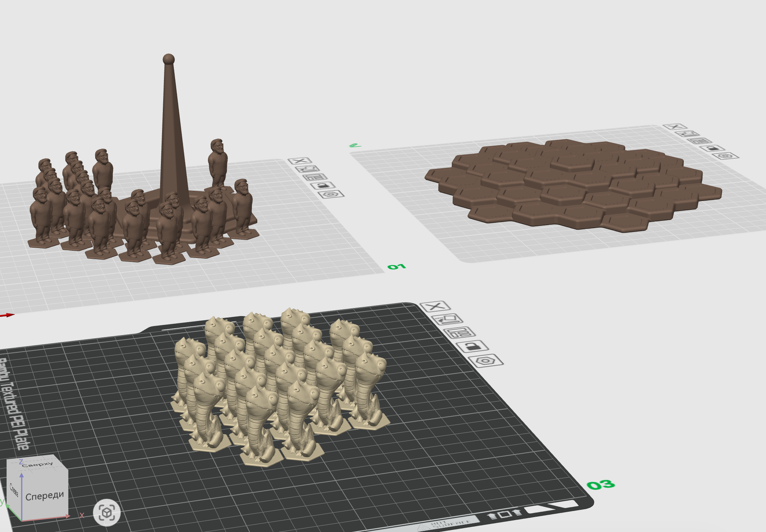Arrange objects on plate 03
The height and width of the screenshot is (532, 766).
coord(460,332)
